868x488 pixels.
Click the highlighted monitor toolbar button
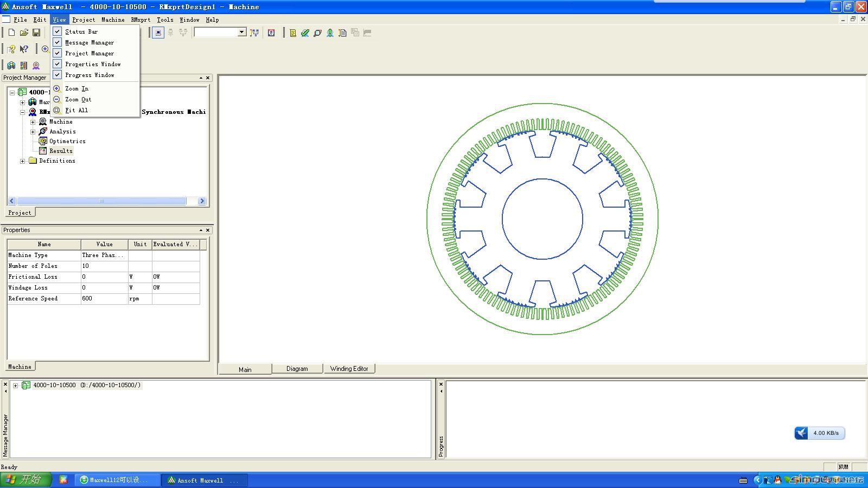(158, 33)
